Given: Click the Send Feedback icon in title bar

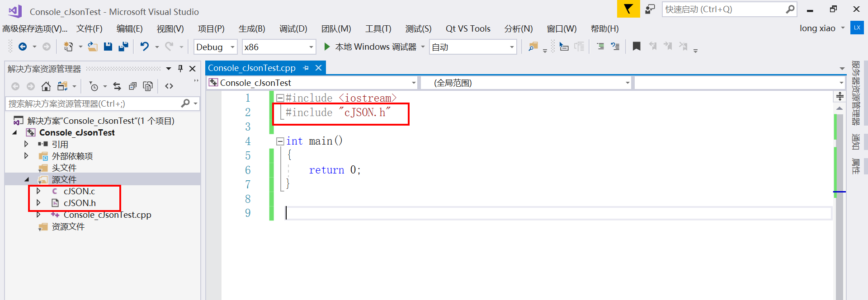Looking at the screenshot, I should (650, 9).
